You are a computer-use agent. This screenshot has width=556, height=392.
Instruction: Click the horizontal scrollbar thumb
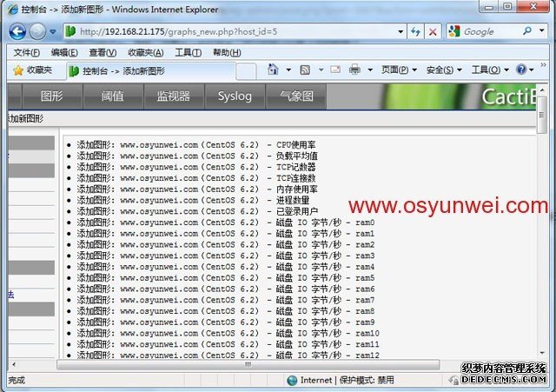(x=248, y=364)
